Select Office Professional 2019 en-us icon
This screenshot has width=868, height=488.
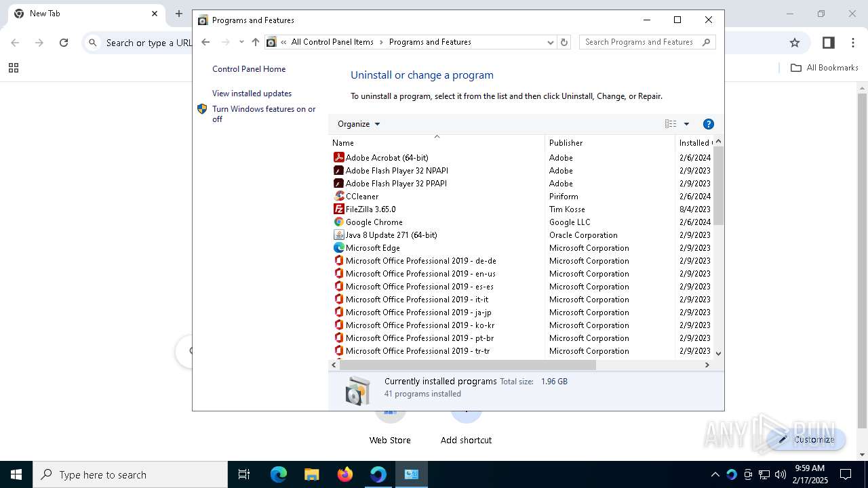[339, 273]
